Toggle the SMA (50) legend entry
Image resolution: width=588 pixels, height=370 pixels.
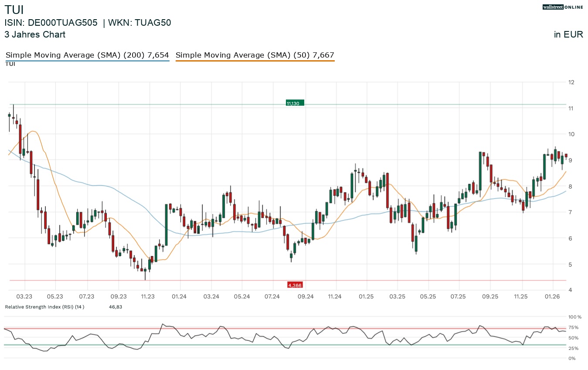(255, 55)
